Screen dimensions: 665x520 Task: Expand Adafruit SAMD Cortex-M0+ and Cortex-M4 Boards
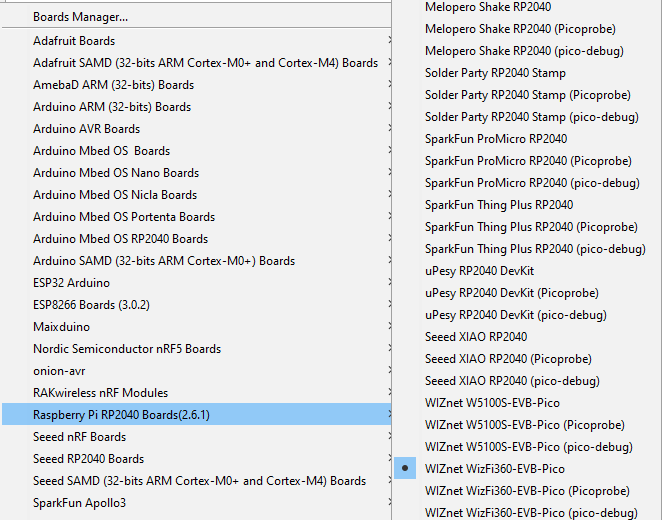click(x=196, y=63)
